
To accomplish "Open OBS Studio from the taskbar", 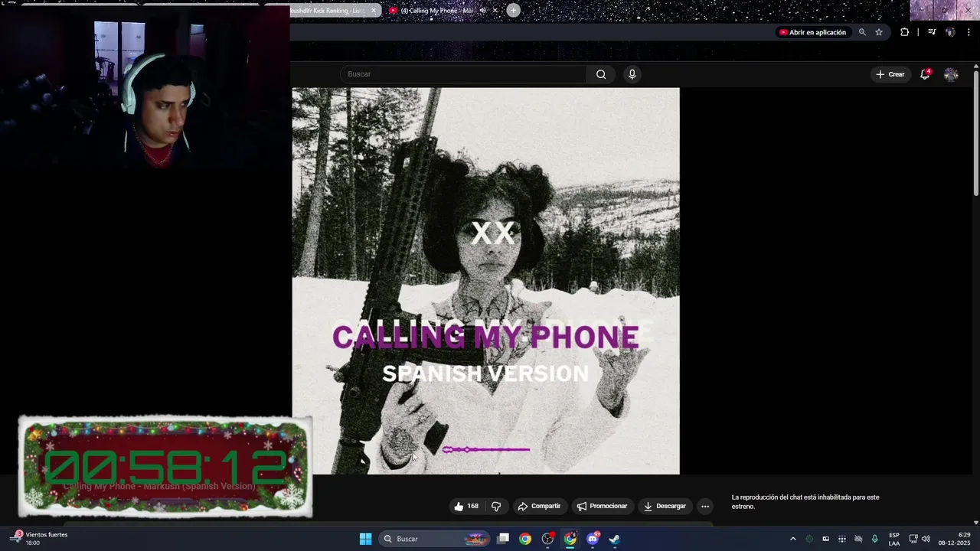I will coord(547,539).
